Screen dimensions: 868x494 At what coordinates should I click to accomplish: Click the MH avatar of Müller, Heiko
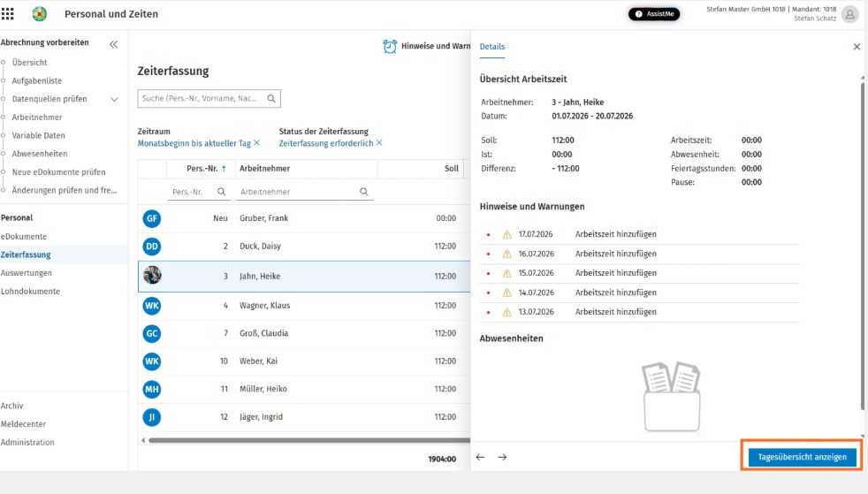click(152, 389)
